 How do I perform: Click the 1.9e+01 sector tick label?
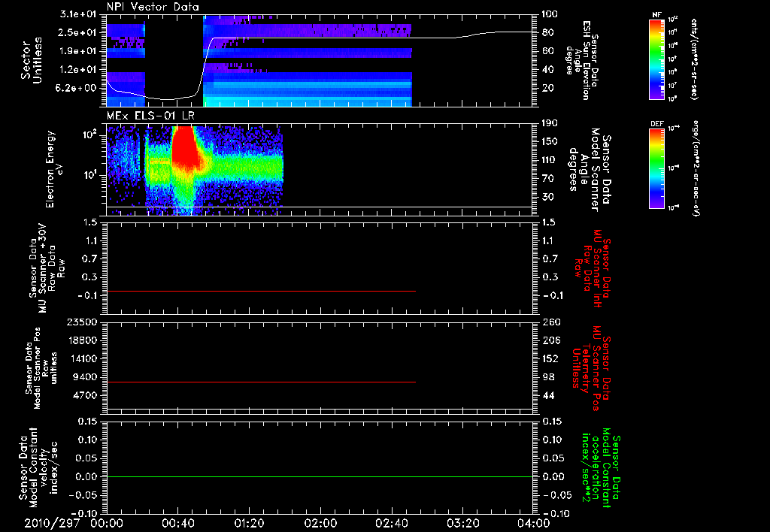coord(77,51)
